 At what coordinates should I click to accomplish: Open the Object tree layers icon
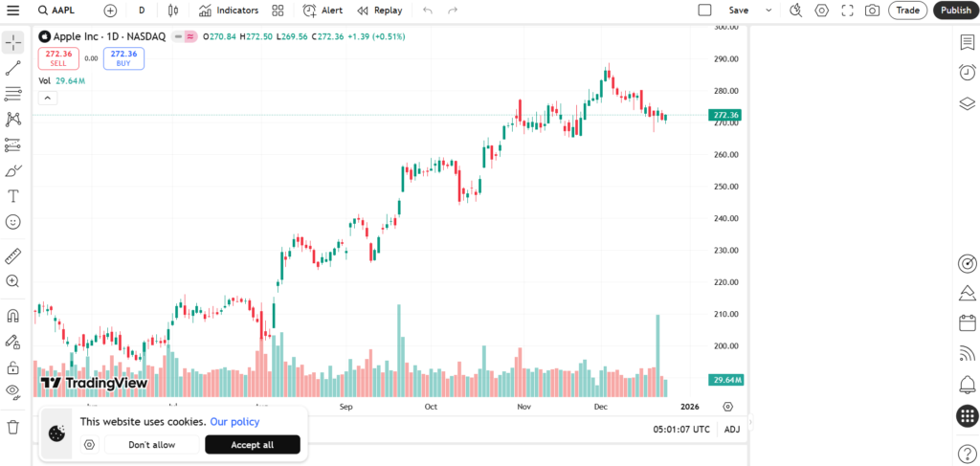coord(967,103)
